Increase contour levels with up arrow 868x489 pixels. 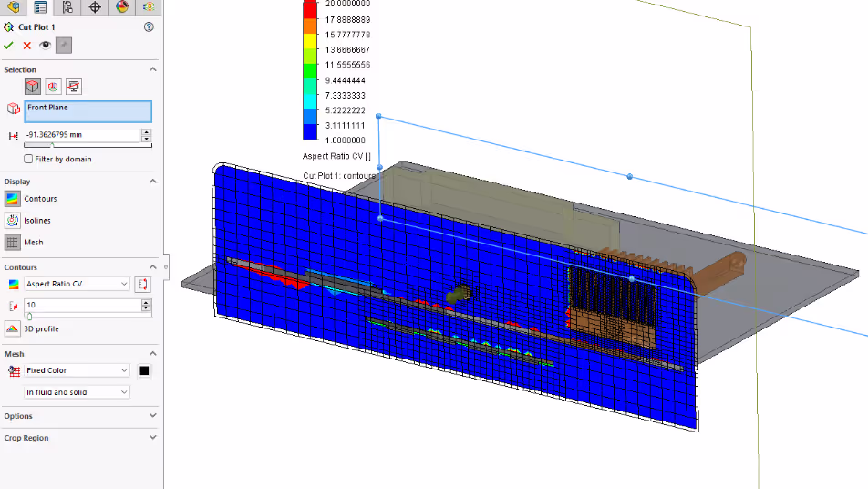146,302
